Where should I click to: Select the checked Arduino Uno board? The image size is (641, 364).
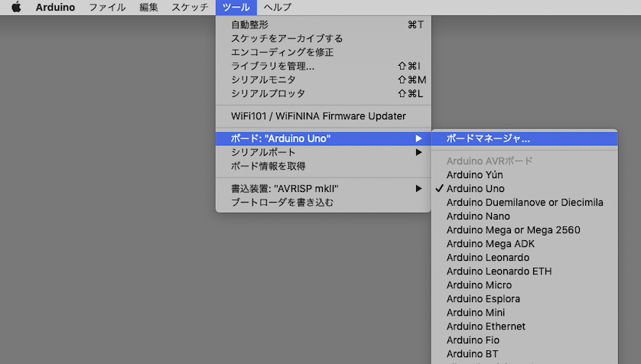click(475, 188)
